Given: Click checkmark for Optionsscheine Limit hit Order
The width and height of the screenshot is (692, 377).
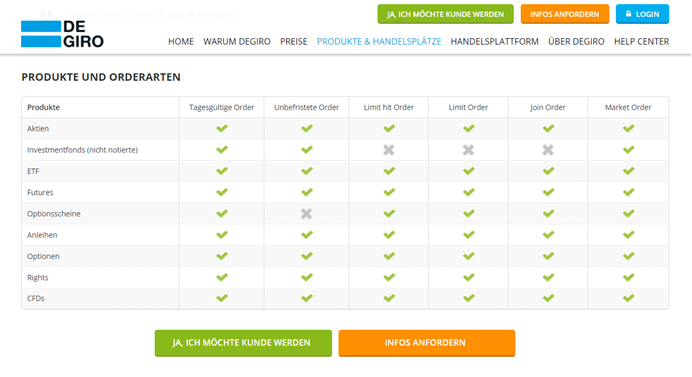Looking at the screenshot, I should (389, 213).
